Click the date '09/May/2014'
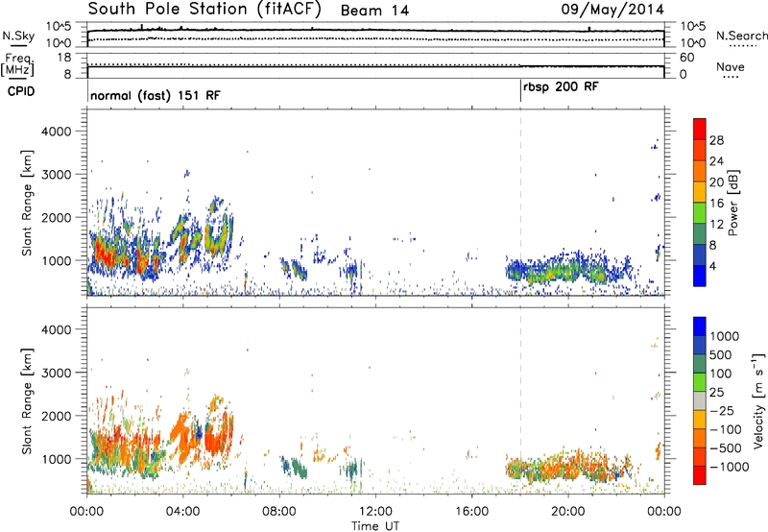The image size is (768, 532). tap(612, 10)
